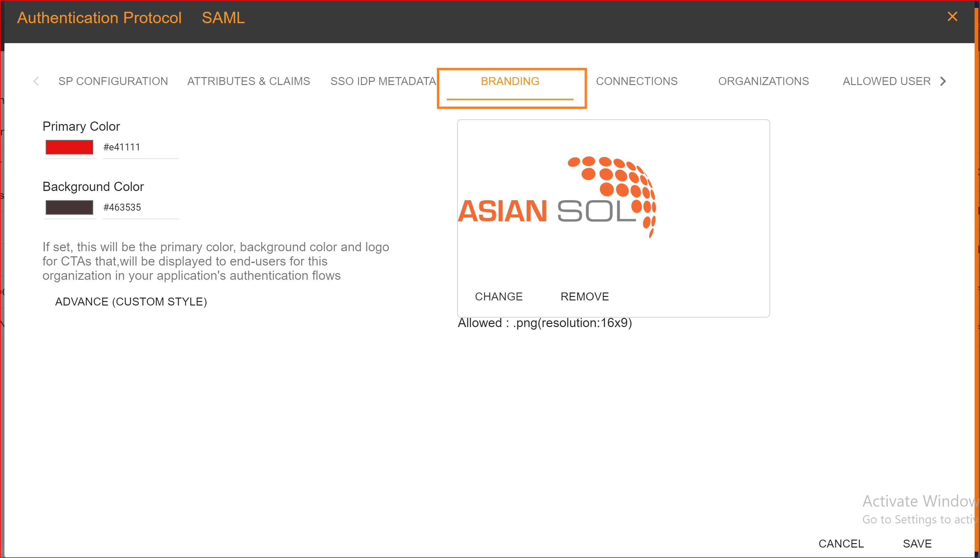Open the SP Configuration tab
Image resolution: width=980 pixels, height=558 pixels.
113,81
